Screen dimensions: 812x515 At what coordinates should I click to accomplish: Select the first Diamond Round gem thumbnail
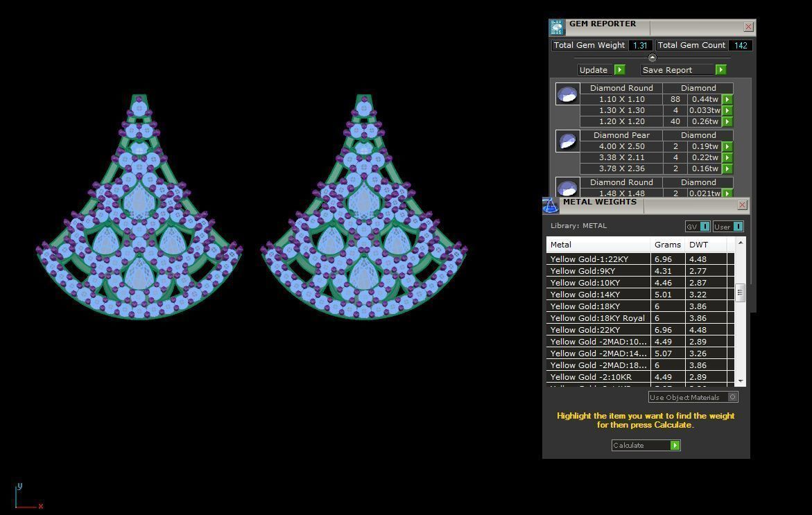point(568,94)
